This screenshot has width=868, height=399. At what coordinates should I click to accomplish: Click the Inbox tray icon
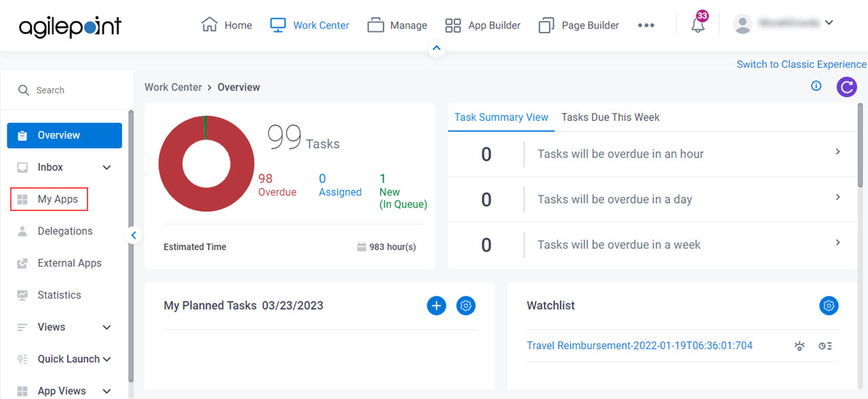tap(22, 168)
